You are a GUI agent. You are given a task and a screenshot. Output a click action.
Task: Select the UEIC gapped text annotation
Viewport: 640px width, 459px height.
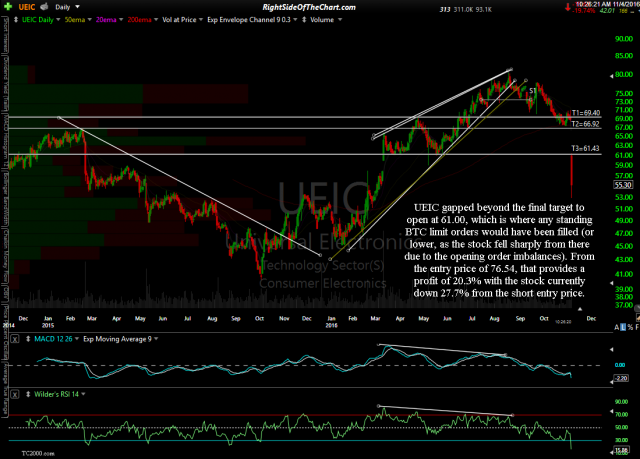[x=499, y=250]
